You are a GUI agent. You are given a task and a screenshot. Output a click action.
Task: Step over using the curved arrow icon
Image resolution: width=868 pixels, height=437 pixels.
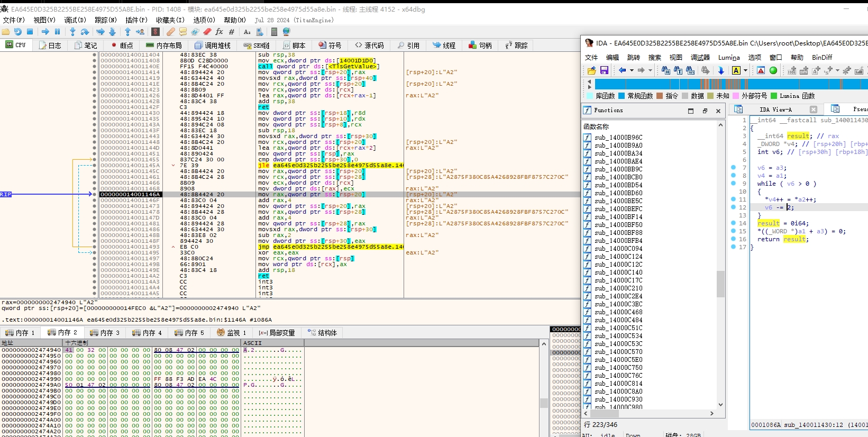(85, 32)
